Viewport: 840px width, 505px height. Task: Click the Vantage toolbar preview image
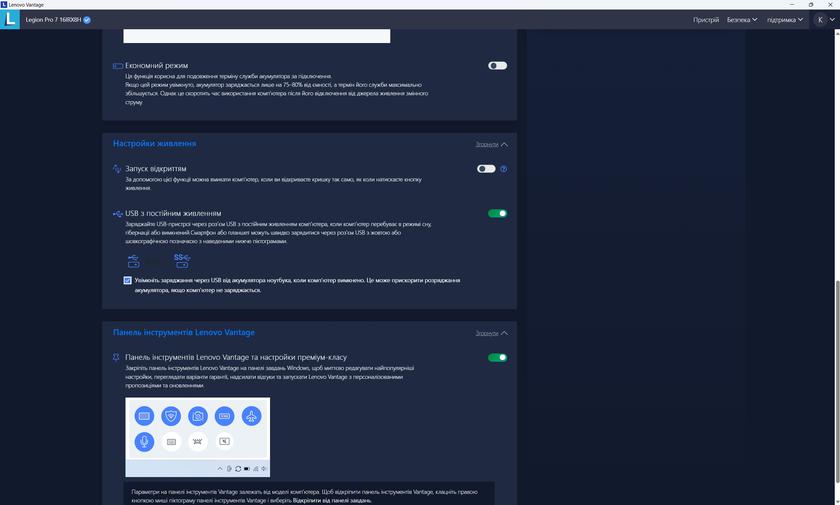pos(198,437)
